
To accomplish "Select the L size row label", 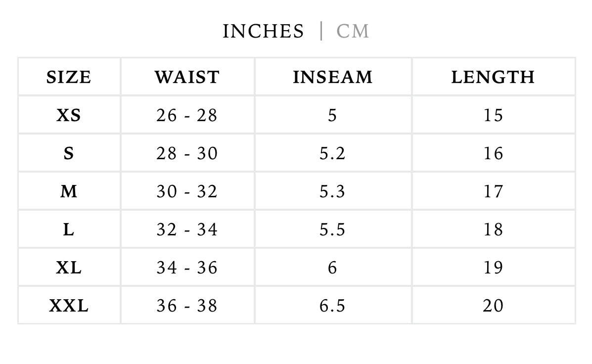I will 69,229.
